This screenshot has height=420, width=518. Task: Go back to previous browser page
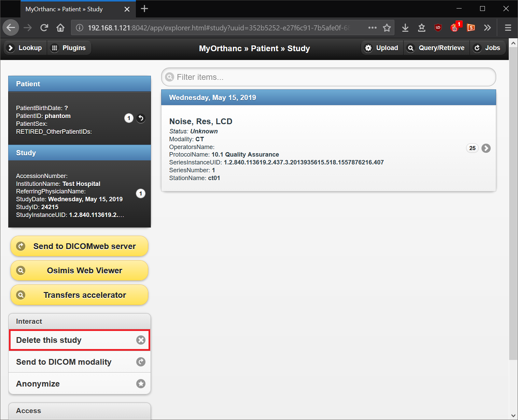(11, 28)
